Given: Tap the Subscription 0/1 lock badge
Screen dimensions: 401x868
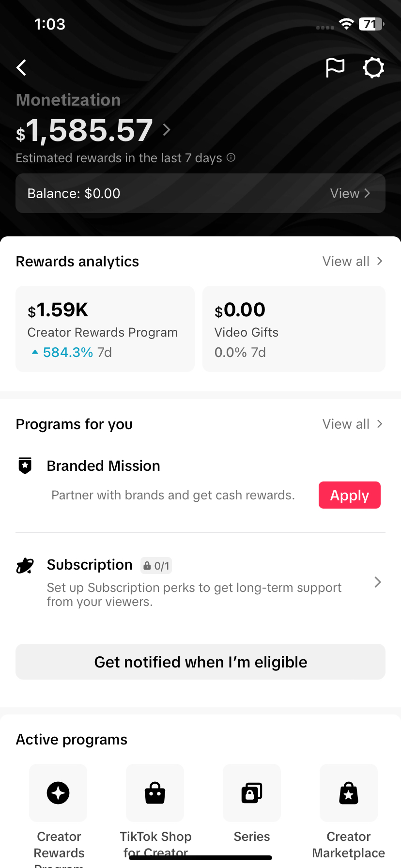Looking at the screenshot, I should pos(156,566).
